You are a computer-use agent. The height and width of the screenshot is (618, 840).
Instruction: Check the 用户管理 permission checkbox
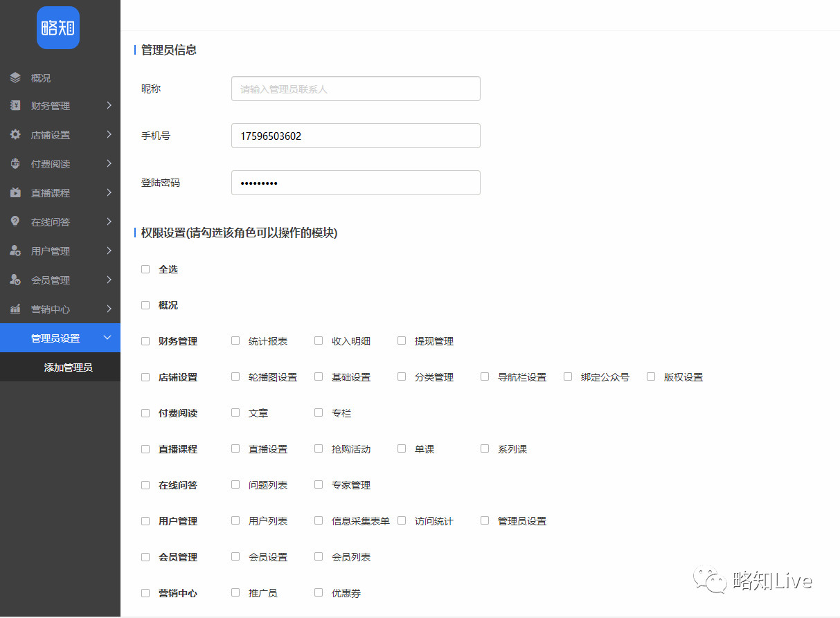[x=145, y=520]
